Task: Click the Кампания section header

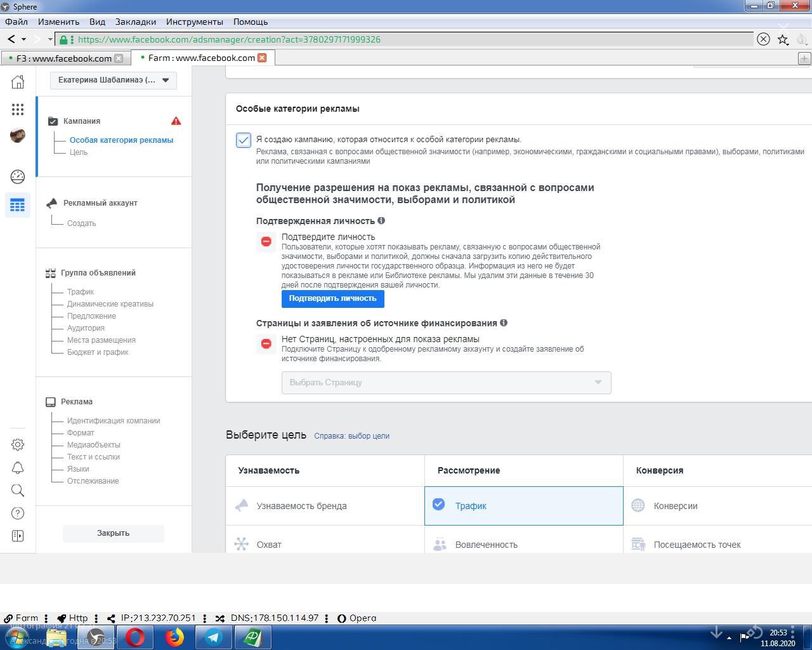Action: click(x=82, y=121)
